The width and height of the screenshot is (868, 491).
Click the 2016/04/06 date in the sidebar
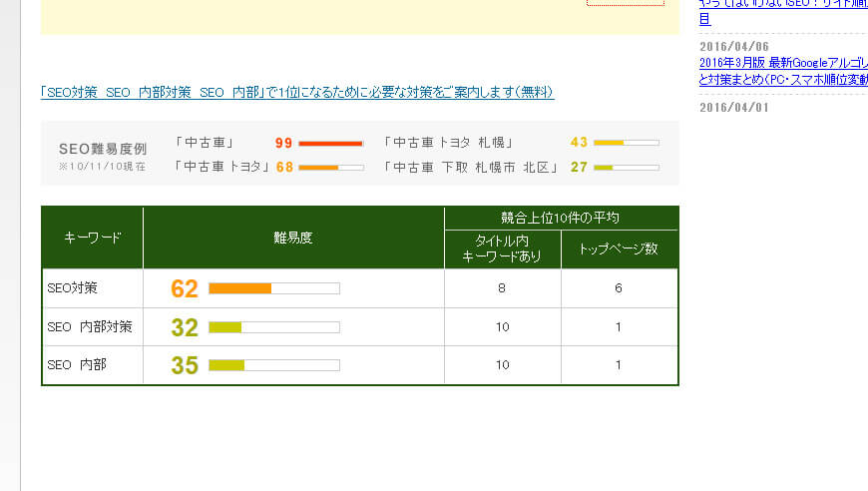(x=733, y=46)
